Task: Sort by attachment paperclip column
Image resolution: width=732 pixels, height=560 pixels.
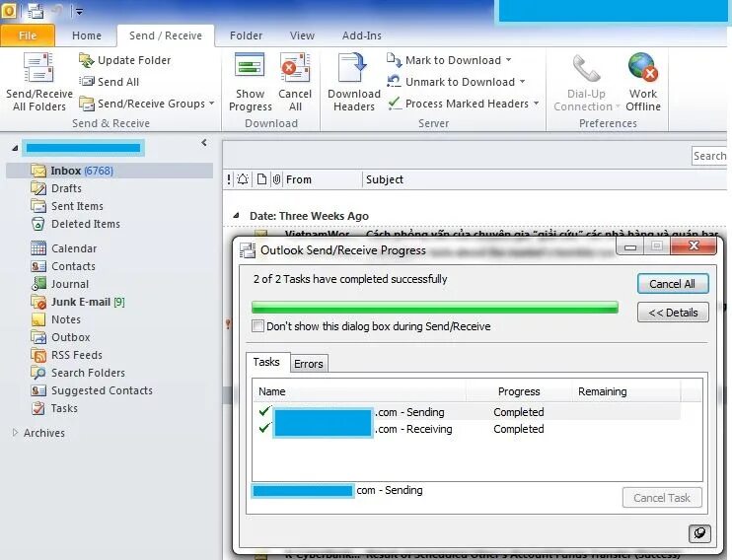Action: click(x=276, y=179)
